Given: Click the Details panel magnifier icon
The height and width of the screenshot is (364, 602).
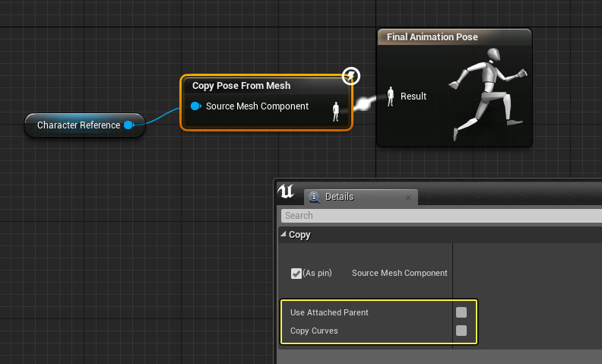Looking at the screenshot, I should (x=315, y=197).
